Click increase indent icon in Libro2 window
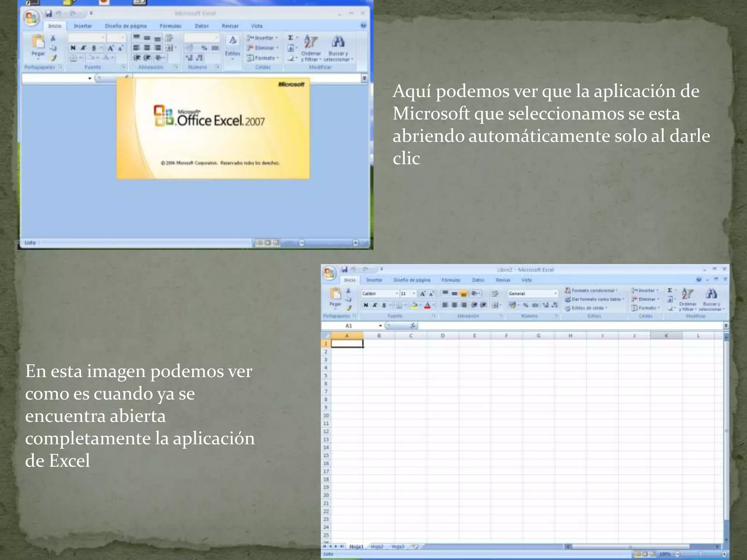747x560 pixels. [484, 305]
